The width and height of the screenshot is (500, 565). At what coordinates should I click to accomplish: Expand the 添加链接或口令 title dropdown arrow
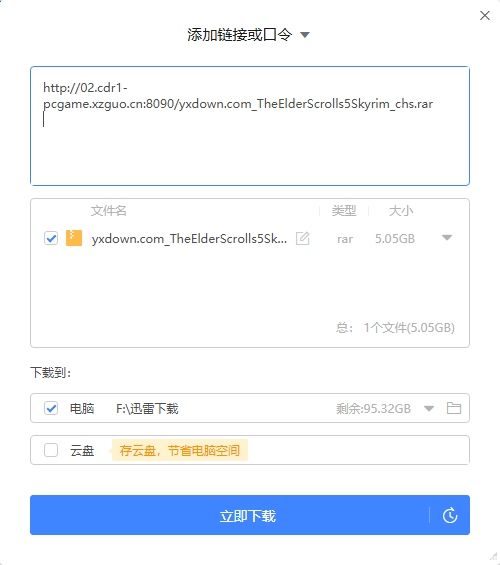[x=305, y=35]
